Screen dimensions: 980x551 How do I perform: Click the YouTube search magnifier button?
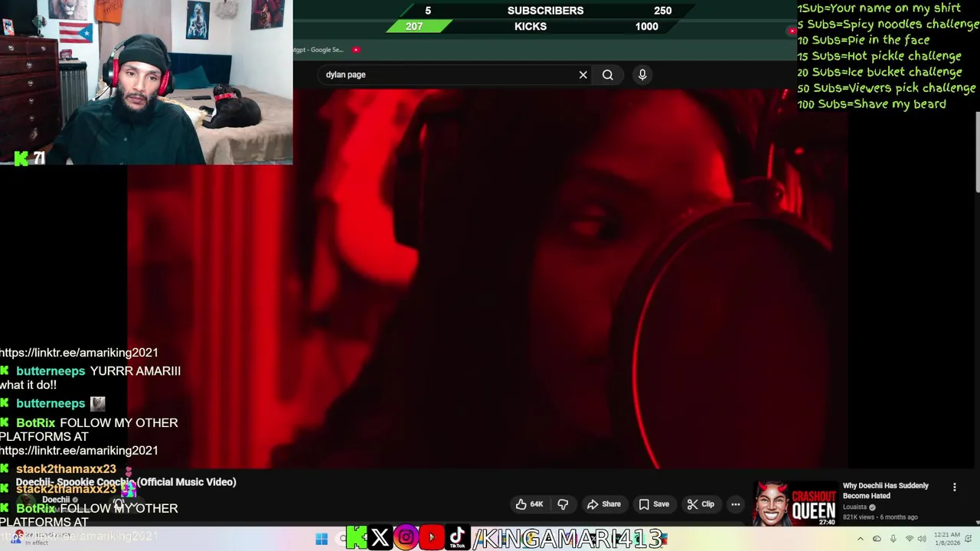(x=608, y=75)
